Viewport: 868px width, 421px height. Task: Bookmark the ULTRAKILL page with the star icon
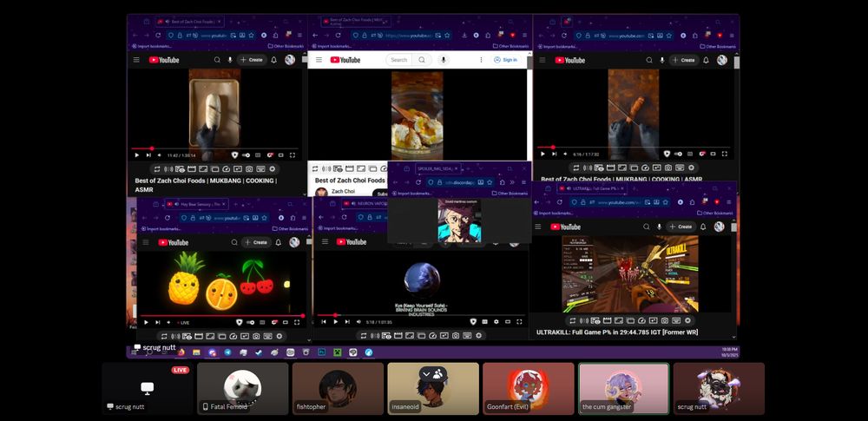click(x=666, y=203)
